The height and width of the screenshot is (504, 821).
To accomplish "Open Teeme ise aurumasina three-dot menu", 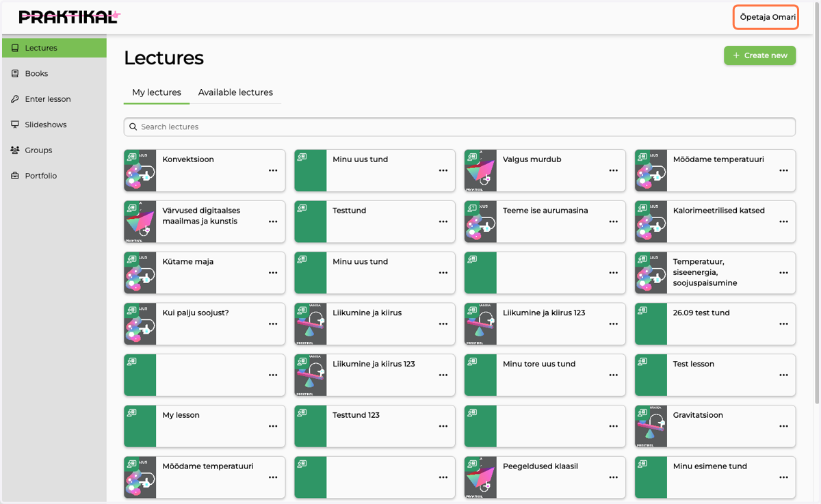I will point(613,222).
